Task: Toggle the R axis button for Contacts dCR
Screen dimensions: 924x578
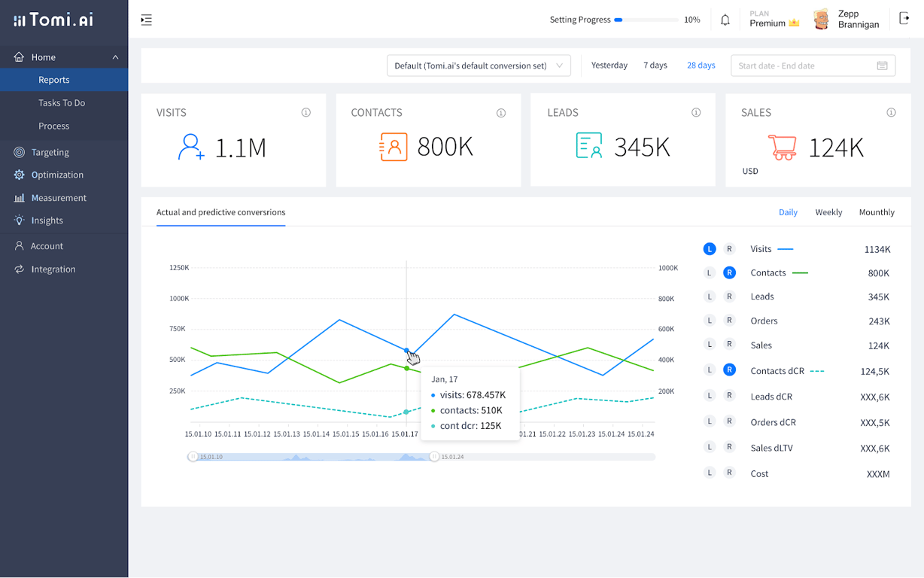Action: pyautogui.click(x=729, y=370)
